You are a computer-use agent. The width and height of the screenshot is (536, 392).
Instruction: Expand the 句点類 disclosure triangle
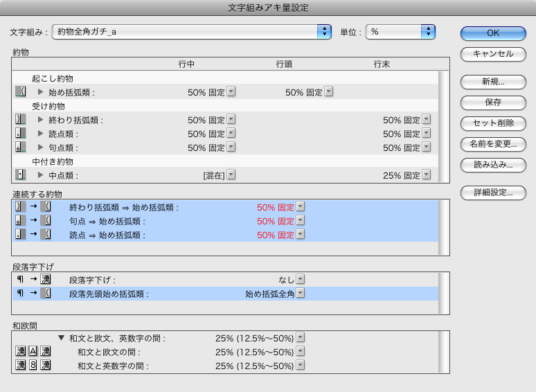pyautogui.click(x=40, y=148)
